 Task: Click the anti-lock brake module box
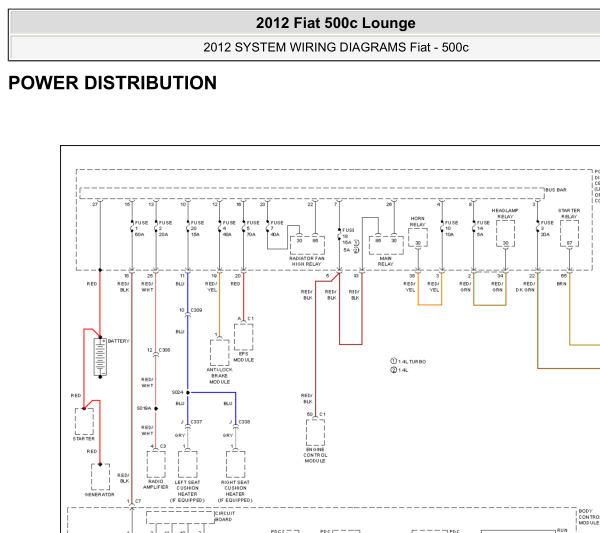pos(220,353)
